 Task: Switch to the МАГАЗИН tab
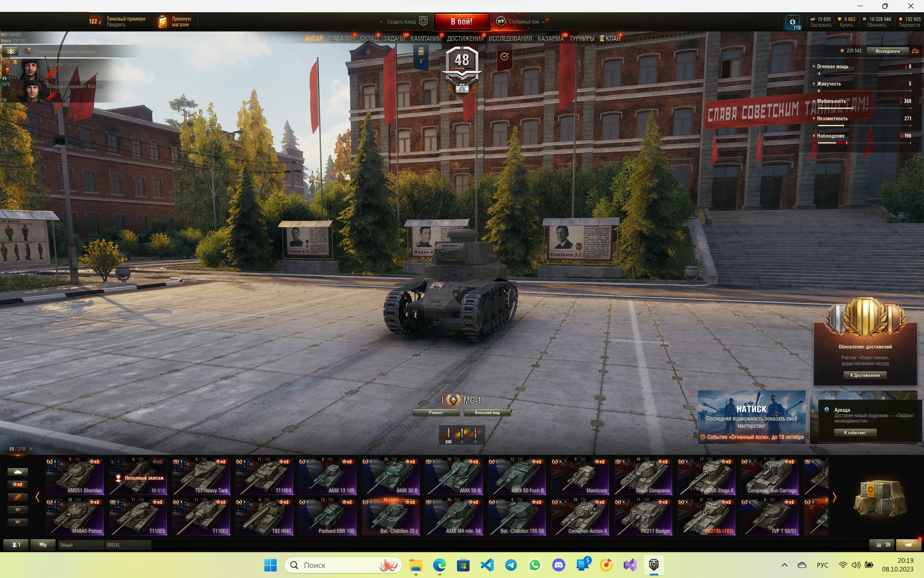tap(341, 39)
